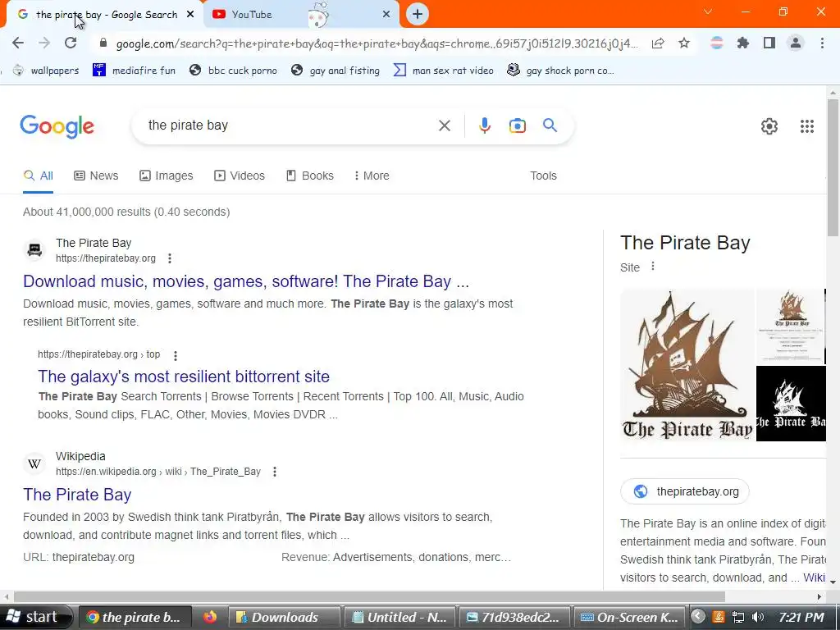Open the Chrome three-dot menu
840x630 pixels.
822,43
